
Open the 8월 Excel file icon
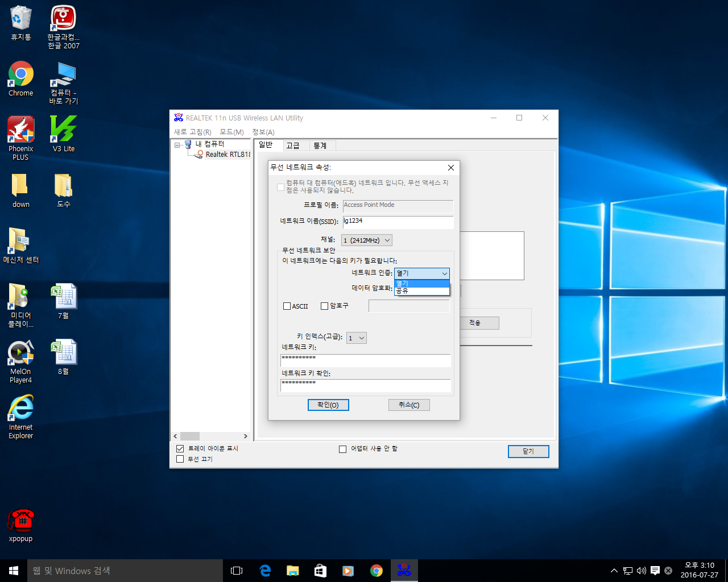pos(63,356)
